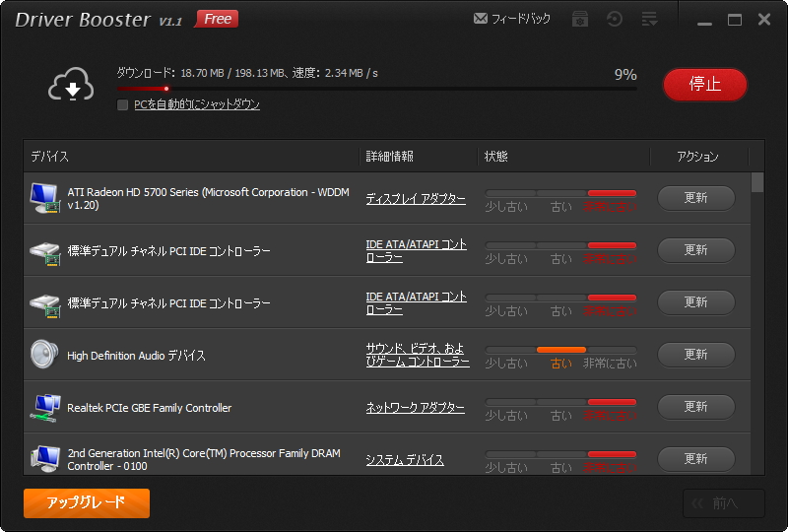Click 更新 for second IDE controller row
This screenshot has width=788, height=532.
[696, 302]
